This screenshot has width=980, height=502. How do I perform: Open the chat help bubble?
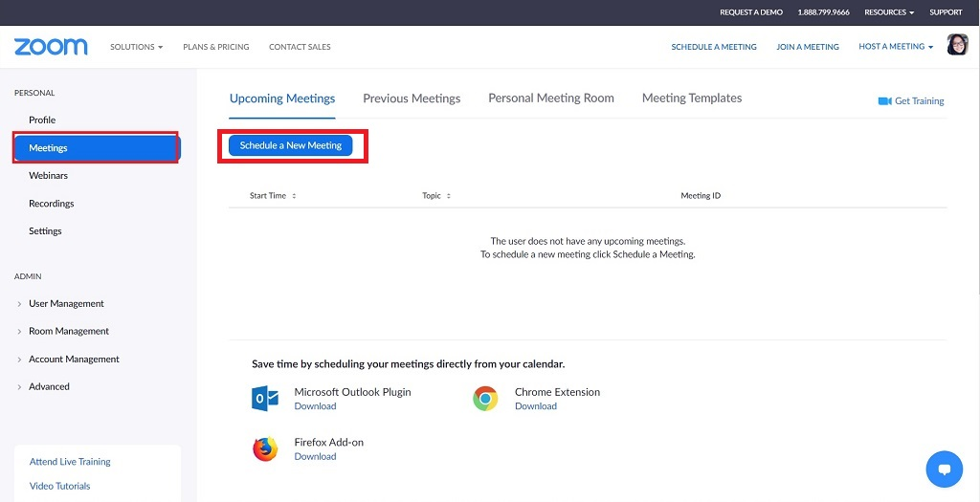[x=944, y=469]
